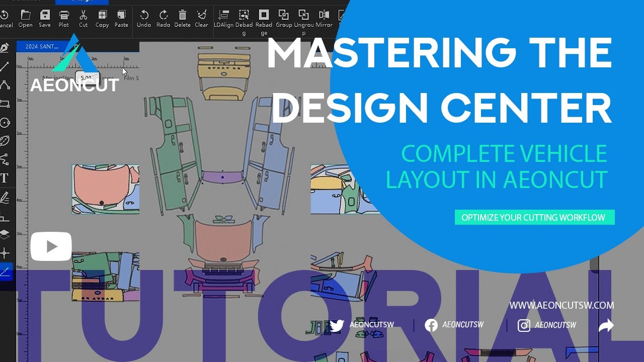Activate the Debadge tool
Viewport: 644px width, 362px height.
[244, 22]
